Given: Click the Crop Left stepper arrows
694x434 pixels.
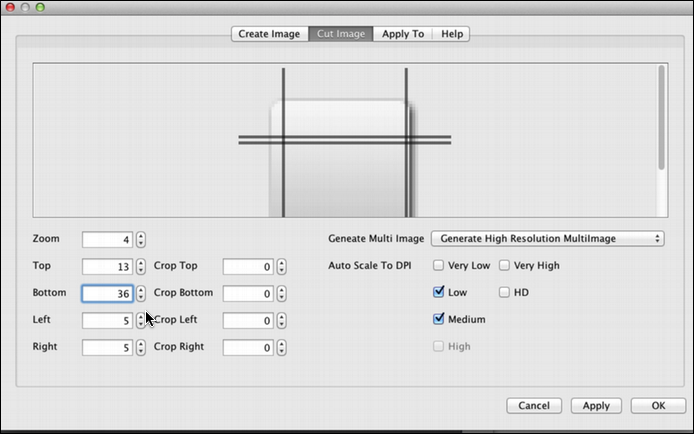Looking at the screenshot, I should 281,320.
